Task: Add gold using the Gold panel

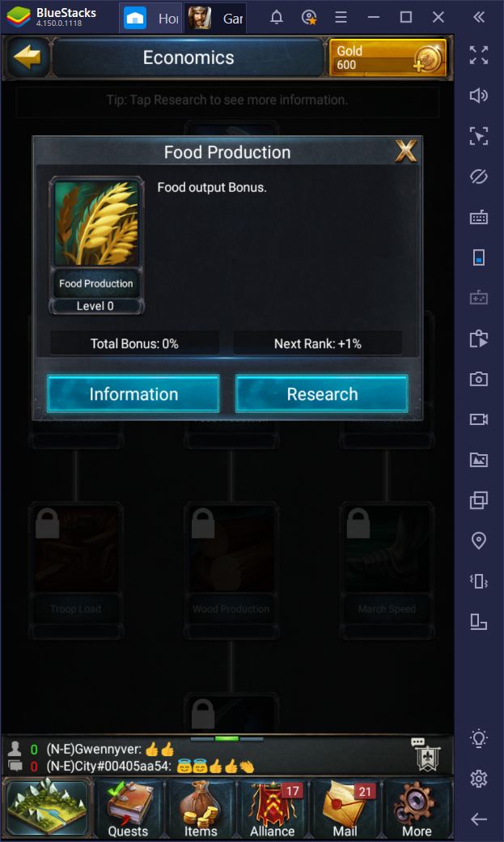Action: coord(388,57)
